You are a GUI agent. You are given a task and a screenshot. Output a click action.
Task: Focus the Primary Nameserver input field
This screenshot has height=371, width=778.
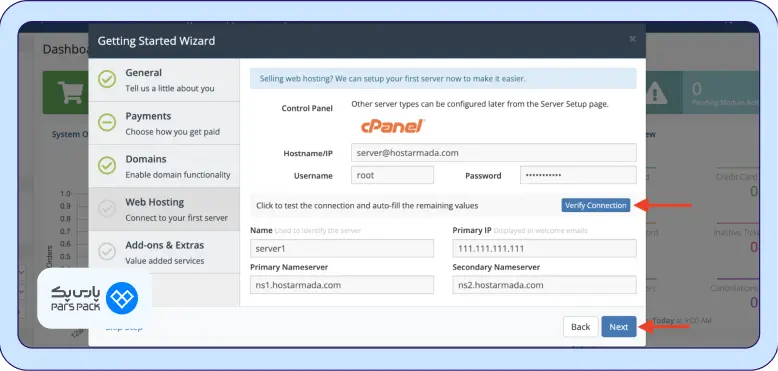342,285
